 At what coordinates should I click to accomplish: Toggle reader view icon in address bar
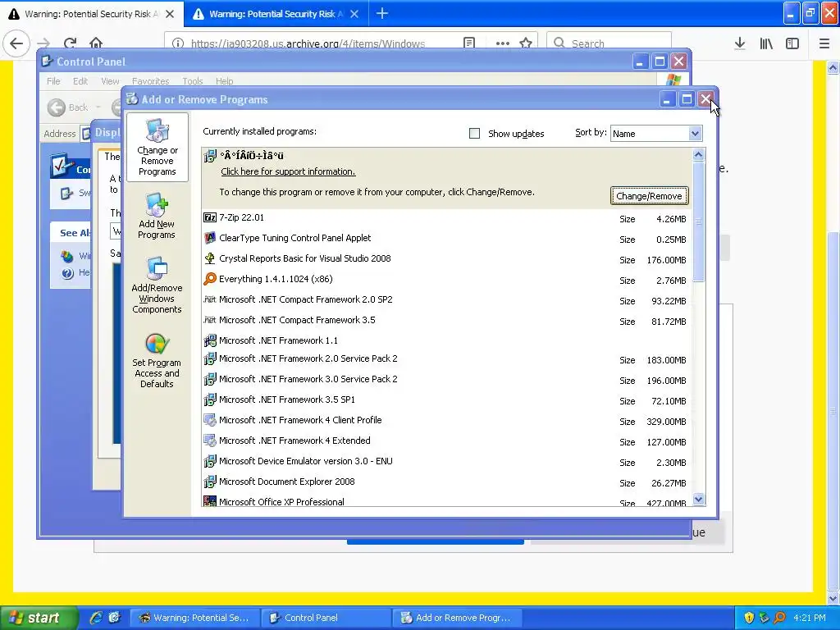(469, 43)
